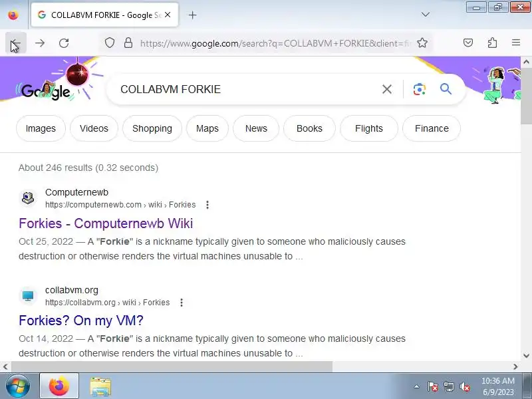Open the Save to Pocket icon
Screen dimensions: 532x399
pyautogui.click(x=468, y=43)
